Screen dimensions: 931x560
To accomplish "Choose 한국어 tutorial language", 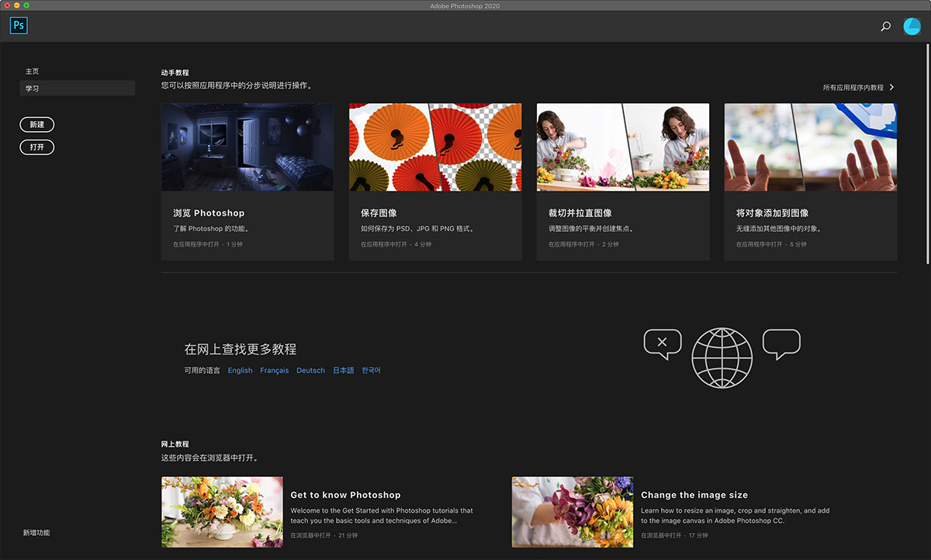I will (372, 371).
